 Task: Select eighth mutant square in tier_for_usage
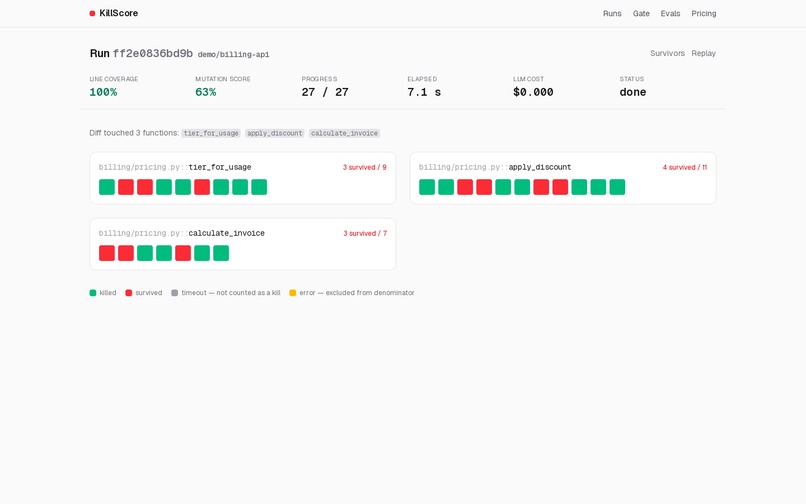pyautogui.click(x=240, y=187)
